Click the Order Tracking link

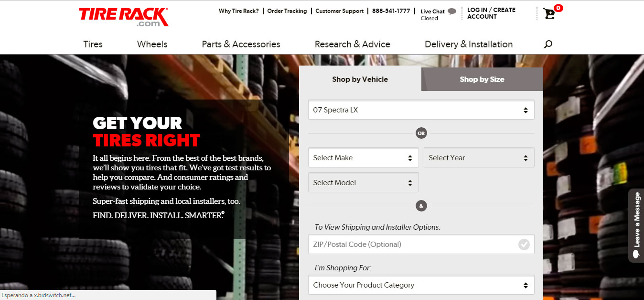tap(287, 11)
